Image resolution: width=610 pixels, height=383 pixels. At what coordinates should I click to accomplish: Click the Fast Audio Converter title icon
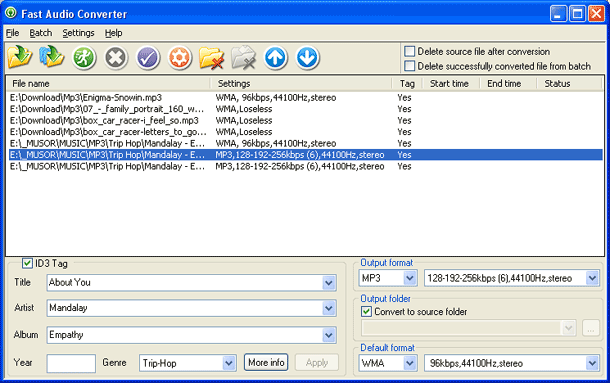tap(11, 13)
